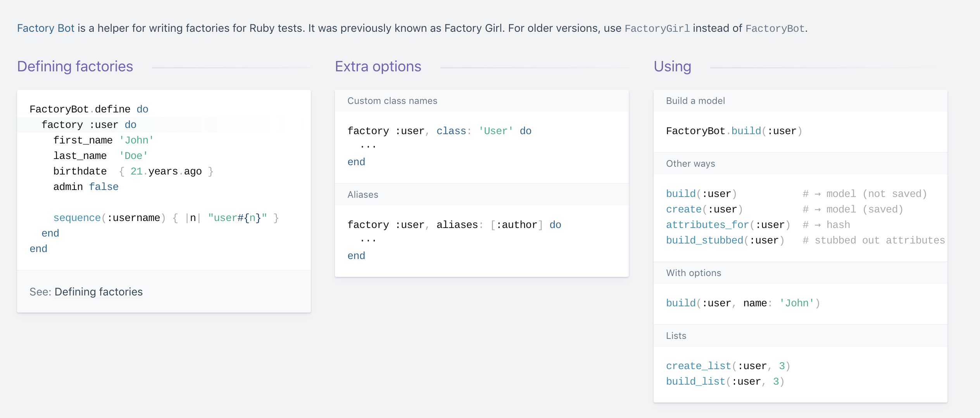Click the first_name 'John' code line
Viewport: 980px width, 418px height.
pyautogui.click(x=104, y=140)
